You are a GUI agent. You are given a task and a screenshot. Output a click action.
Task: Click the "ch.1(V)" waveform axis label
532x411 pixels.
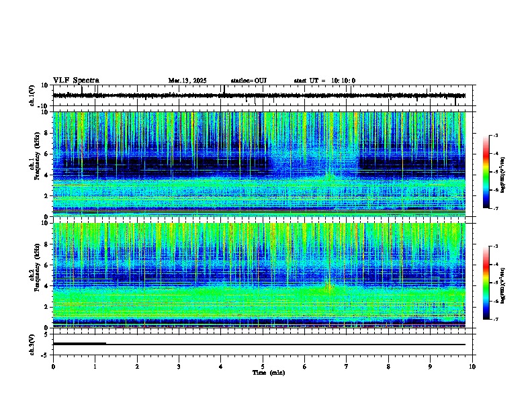point(32,95)
